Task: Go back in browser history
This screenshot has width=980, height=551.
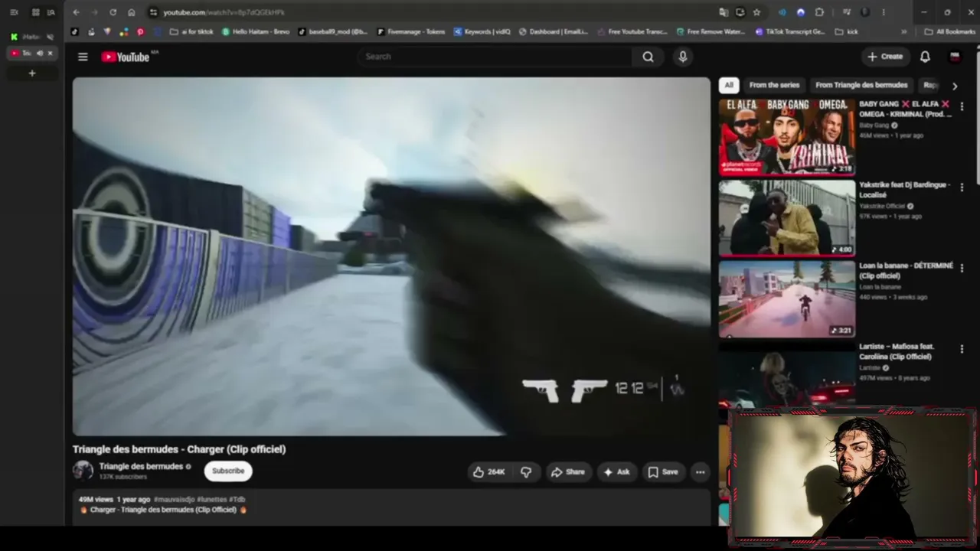Action: 76,12
